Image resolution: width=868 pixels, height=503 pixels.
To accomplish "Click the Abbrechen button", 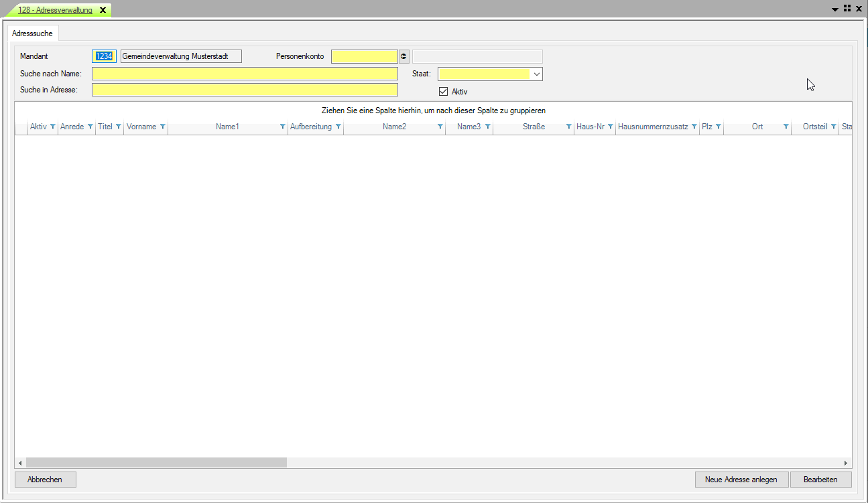I will tap(45, 480).
